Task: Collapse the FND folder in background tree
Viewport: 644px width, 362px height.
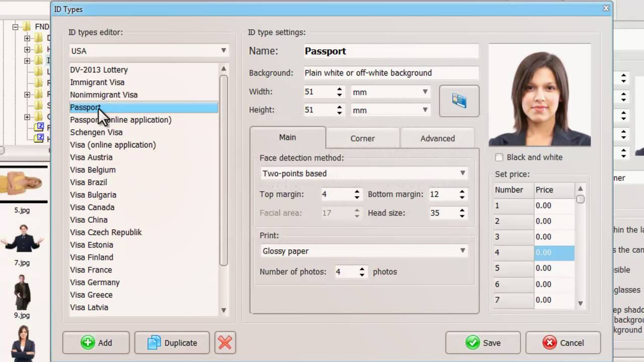Action: (16, 27)
